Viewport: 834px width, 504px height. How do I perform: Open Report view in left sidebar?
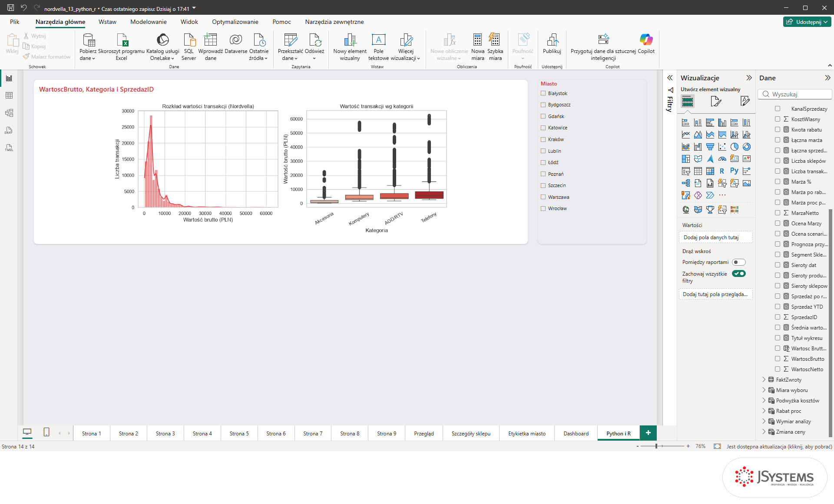click(x=9, y=78)
